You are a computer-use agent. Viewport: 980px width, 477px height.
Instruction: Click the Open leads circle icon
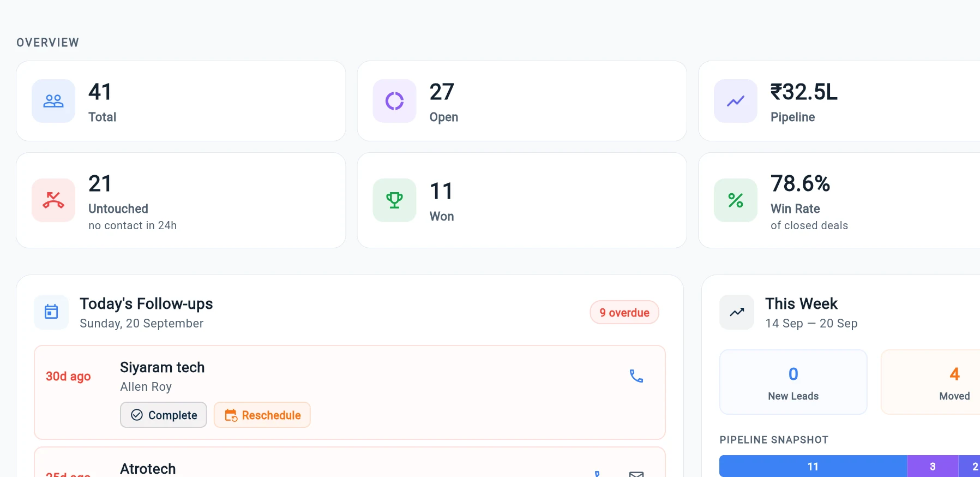394,101
